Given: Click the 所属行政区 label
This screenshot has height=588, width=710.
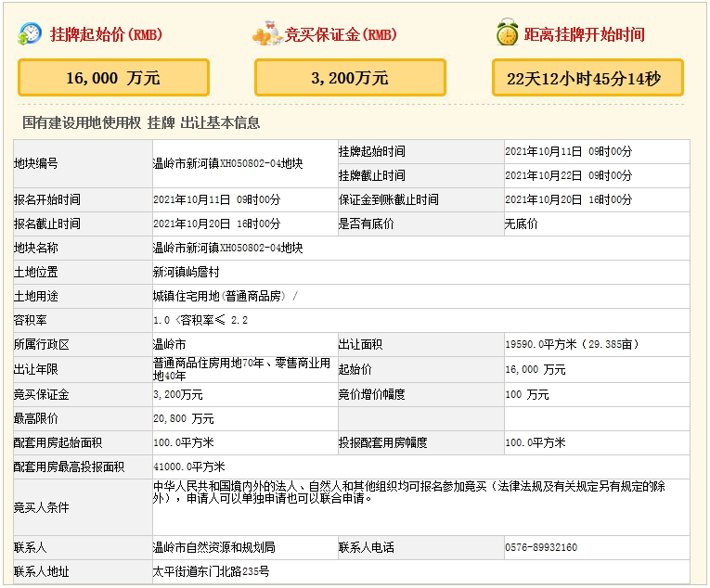Looking at the screenshot, I should [42, 344].
